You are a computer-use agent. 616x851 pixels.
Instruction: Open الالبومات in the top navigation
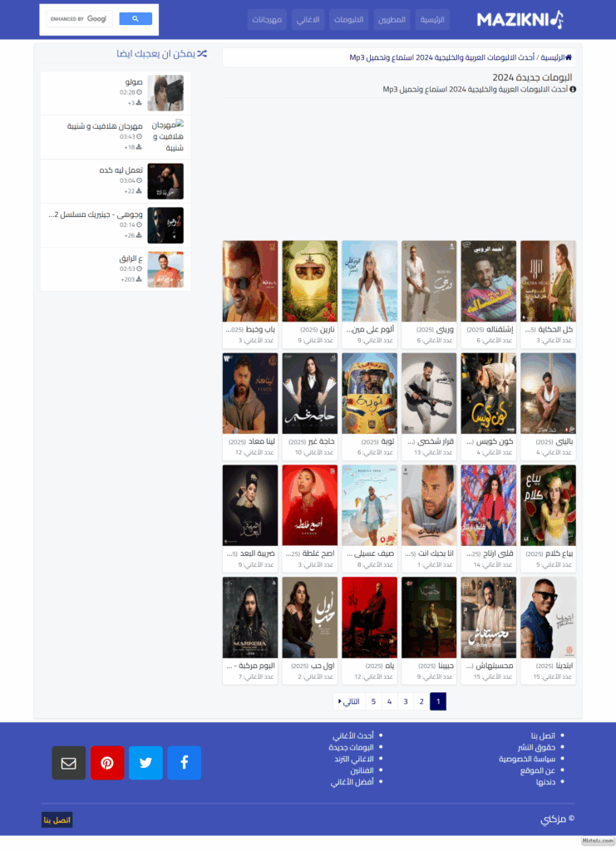click(348, 20)
